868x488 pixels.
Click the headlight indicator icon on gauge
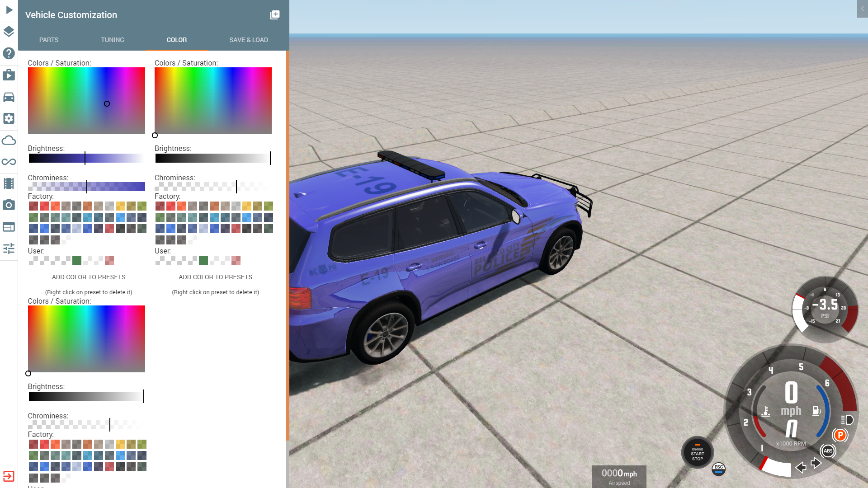click(847, 420)
